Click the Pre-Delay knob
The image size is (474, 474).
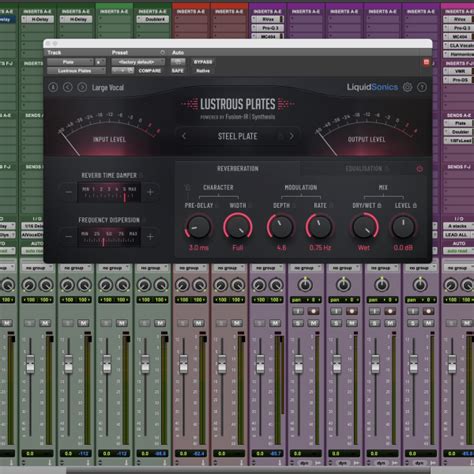pos(199,227)
